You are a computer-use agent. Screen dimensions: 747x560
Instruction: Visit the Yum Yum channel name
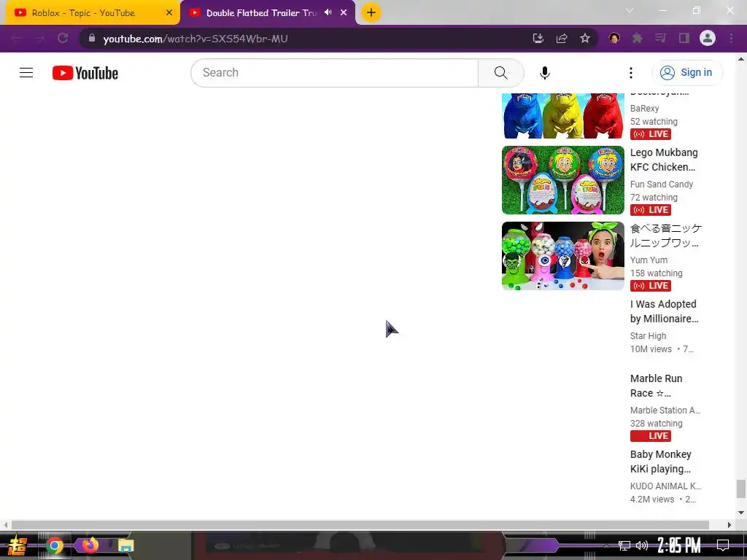(649, 260)
